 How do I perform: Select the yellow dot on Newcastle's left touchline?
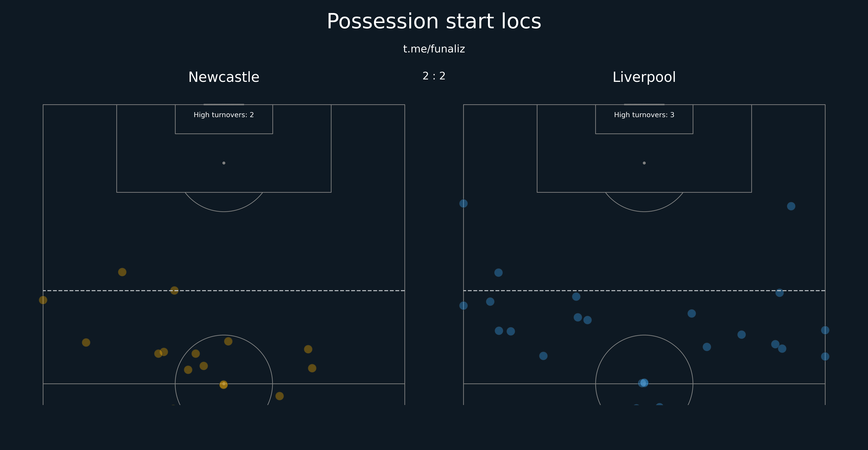(43, 300)
